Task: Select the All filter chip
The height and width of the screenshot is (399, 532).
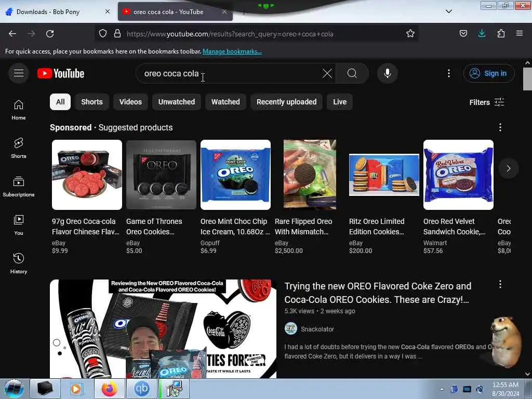Action: click(60, 102)
